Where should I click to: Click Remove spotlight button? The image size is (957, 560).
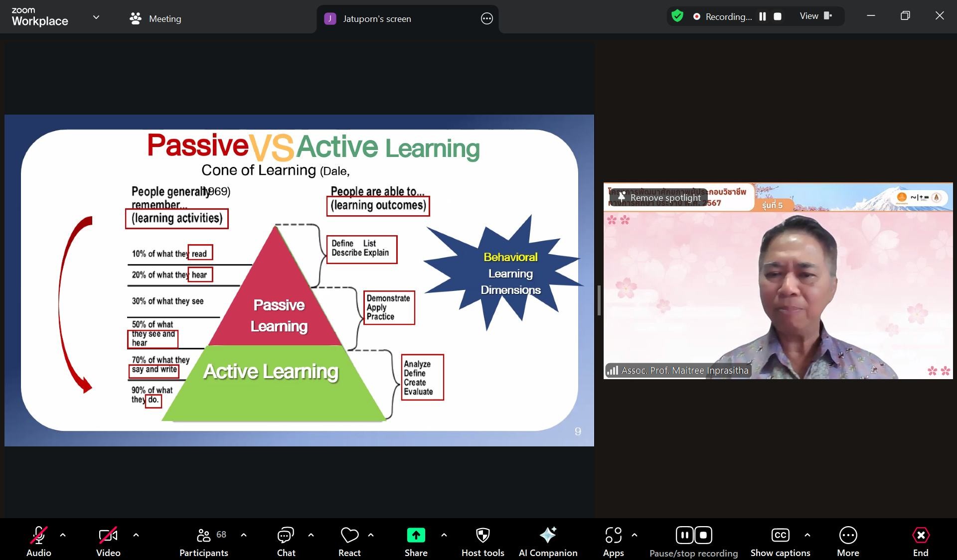[658, 198]
